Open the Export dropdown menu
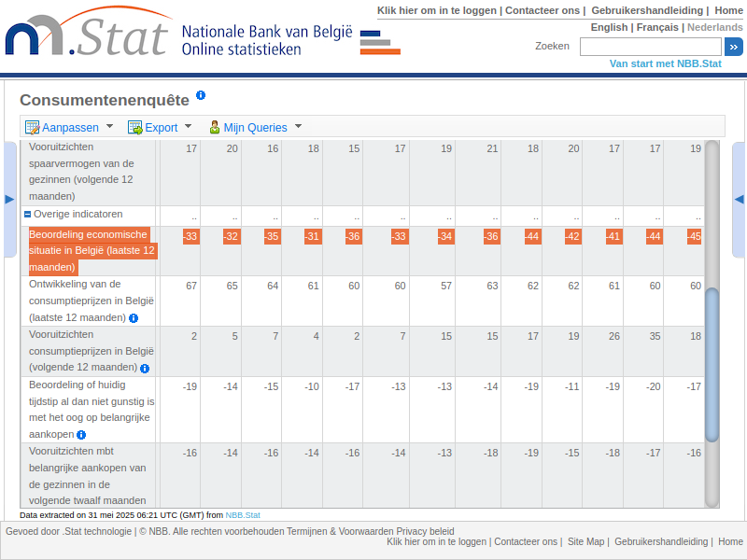This screenshot has height=560, width=747. (x=188, y=127)
